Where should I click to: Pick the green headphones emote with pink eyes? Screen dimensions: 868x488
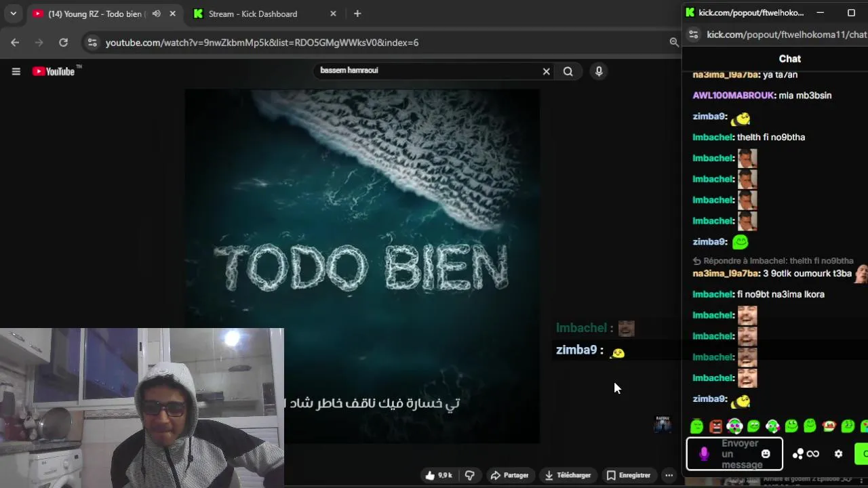pos(734,426)
